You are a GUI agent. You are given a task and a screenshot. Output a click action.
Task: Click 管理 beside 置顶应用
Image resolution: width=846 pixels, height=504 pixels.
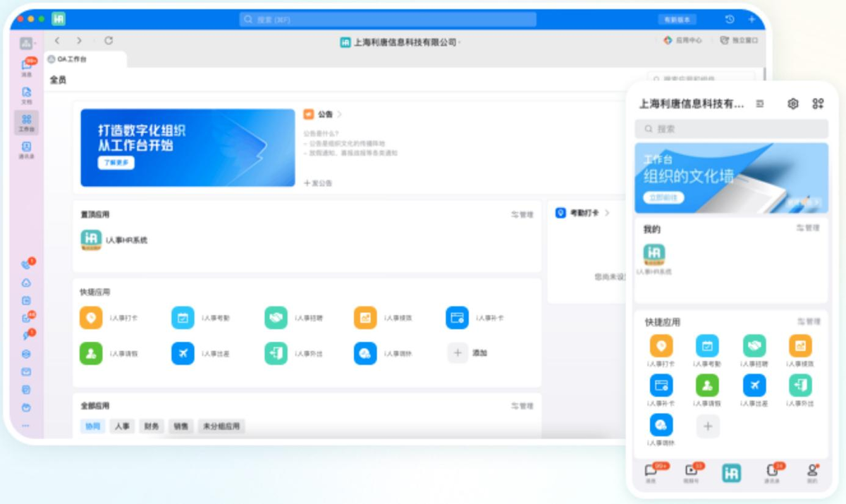[522, 214]
